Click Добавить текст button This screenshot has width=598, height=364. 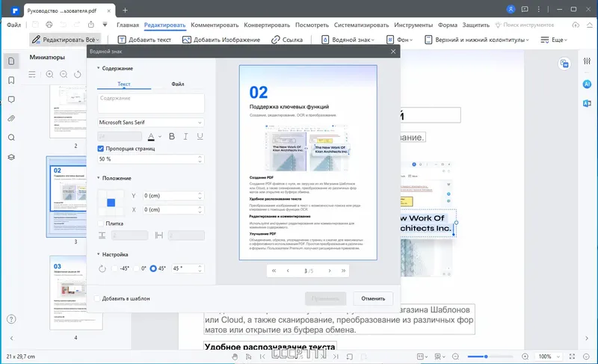(x=144, y=40)
